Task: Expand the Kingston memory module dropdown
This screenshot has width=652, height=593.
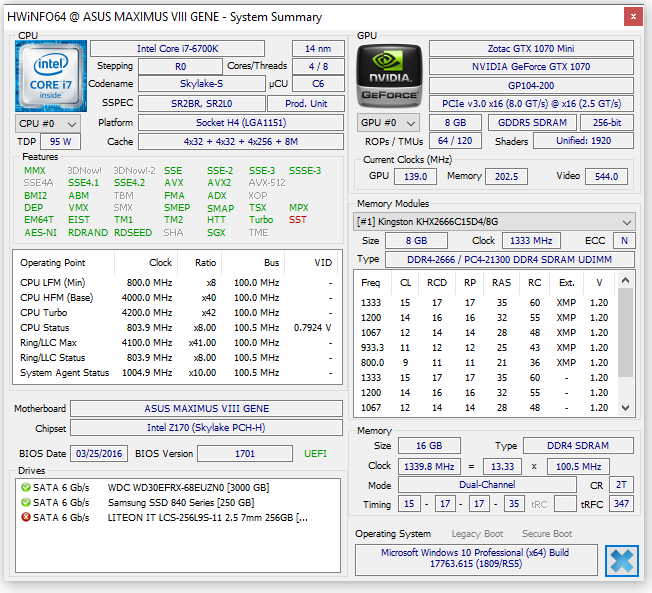Action: pos(494,222)
